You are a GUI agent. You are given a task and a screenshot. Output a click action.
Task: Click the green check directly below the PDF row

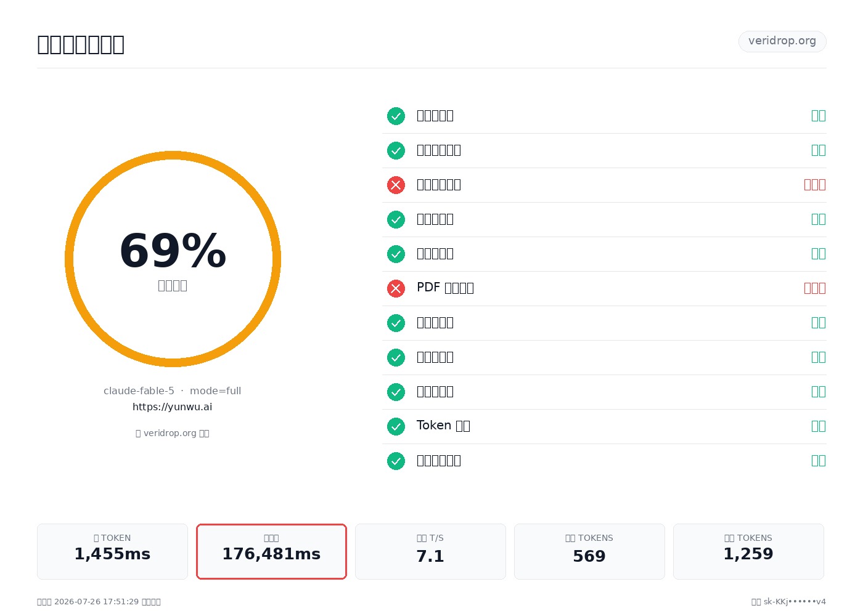click(x=396, y=323)
